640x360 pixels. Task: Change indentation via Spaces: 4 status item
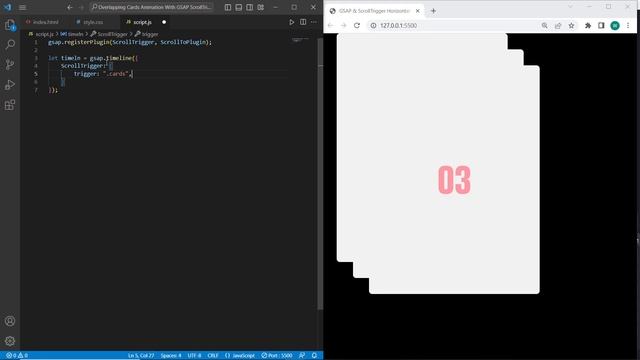pyautogui.click(x=171, y=356)
